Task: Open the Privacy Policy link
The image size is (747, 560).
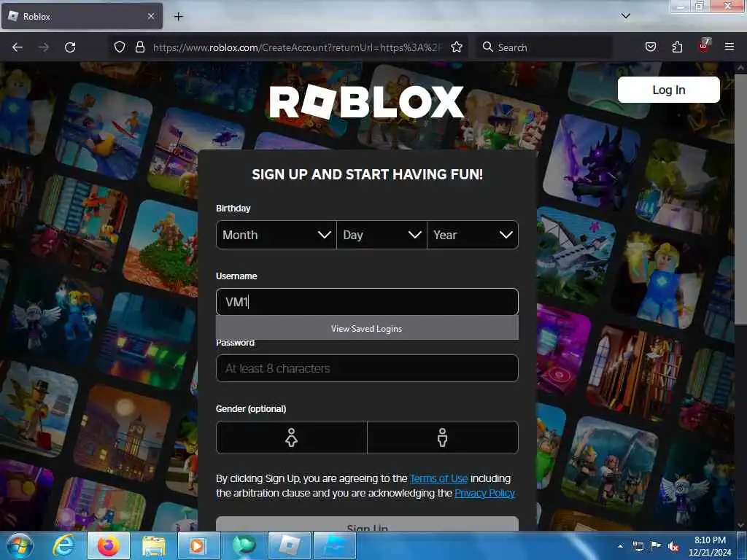Action: (x=484, y=493)
